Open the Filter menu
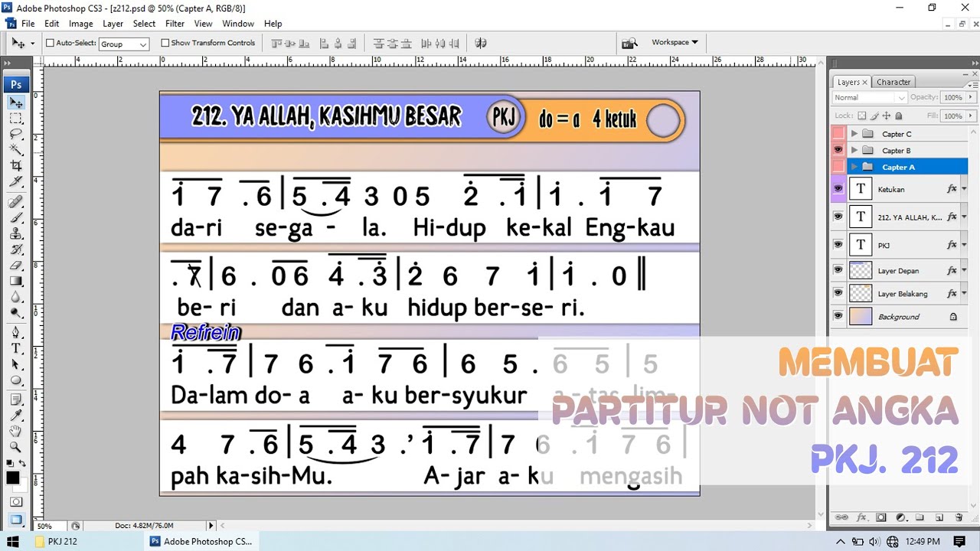Image resolution: width=980 pixels, height=551 pixels. click(x=175, y=24)
